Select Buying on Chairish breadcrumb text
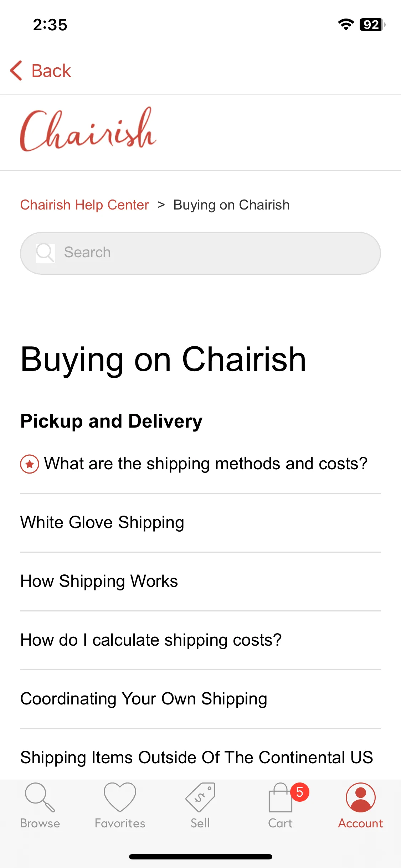The height and width of the screenshot is (868, 401). (x=231, y=205)
